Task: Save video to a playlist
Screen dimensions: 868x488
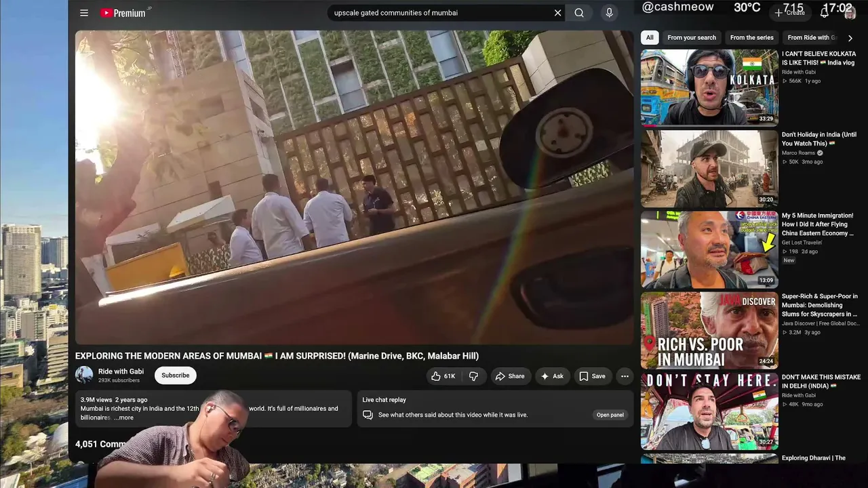Action: [x=592, y=376]
